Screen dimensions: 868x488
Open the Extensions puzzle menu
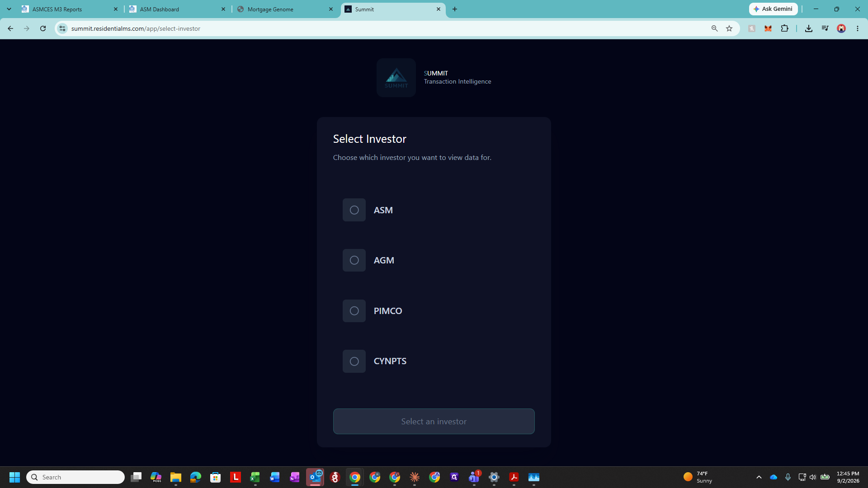[784, 28]
